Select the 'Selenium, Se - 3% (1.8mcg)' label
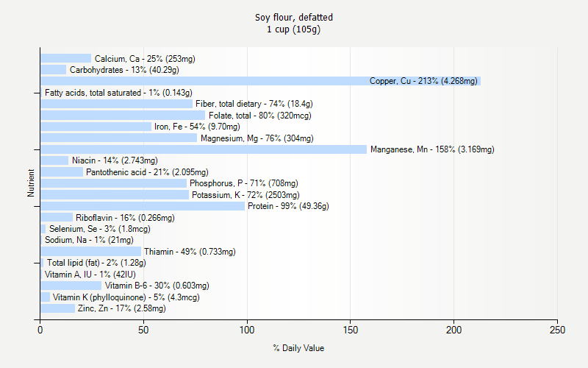 pyautogui.click(x=100, y=229)
